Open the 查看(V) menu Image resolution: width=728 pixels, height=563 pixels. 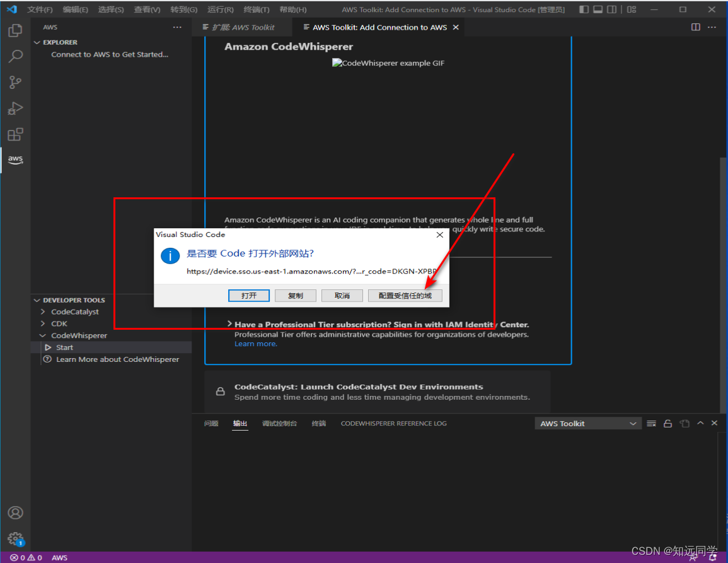click(147, 9)
